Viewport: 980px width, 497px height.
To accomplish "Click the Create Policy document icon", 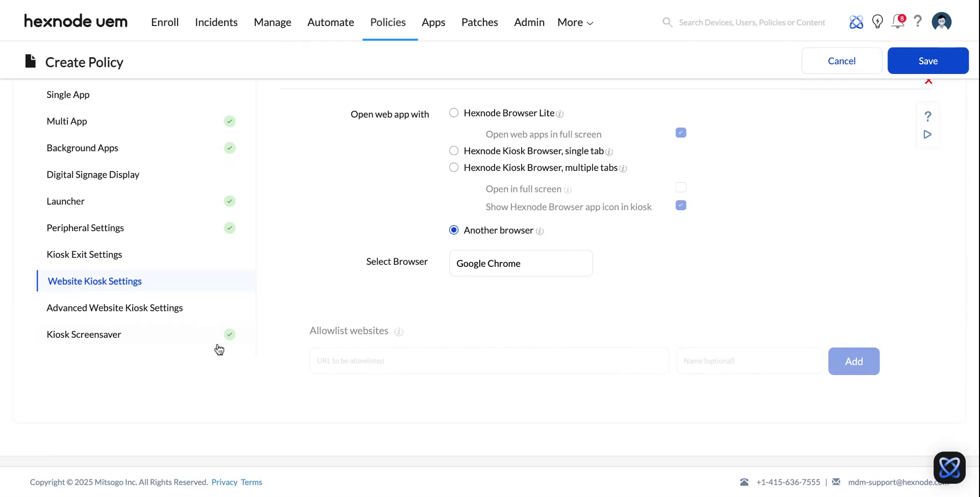I will coord(30,61).
